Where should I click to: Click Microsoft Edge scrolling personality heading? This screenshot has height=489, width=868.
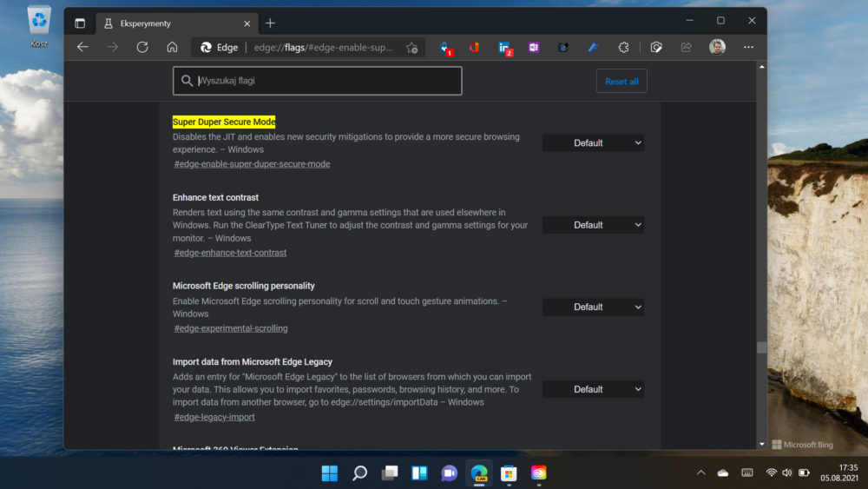coord(244,286)
